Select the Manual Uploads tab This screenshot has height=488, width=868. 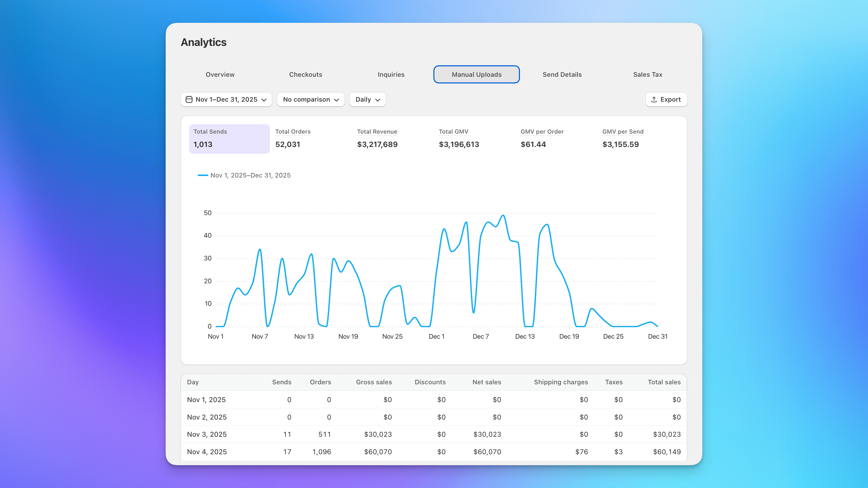[476, 74]
